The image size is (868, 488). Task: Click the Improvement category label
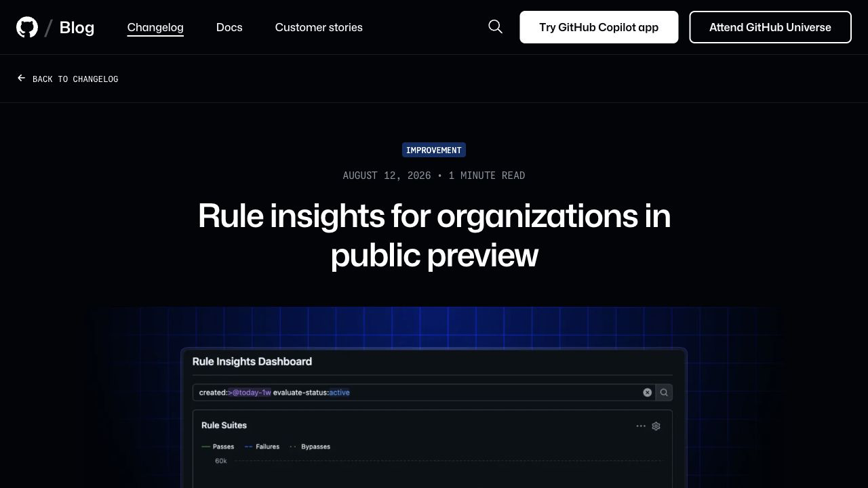[434, 150]
